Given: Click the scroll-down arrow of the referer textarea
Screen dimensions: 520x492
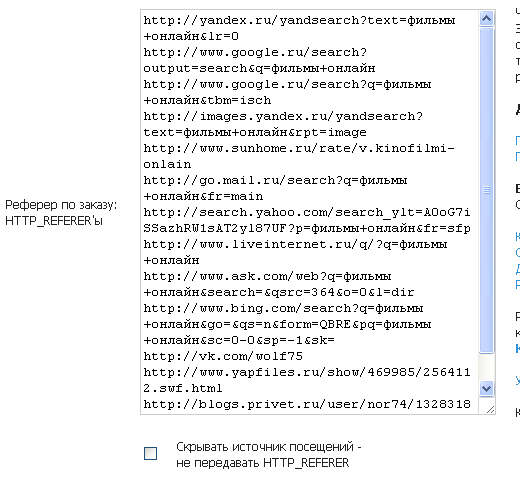Looking at the screenshot, I should (x=486, y=388).
